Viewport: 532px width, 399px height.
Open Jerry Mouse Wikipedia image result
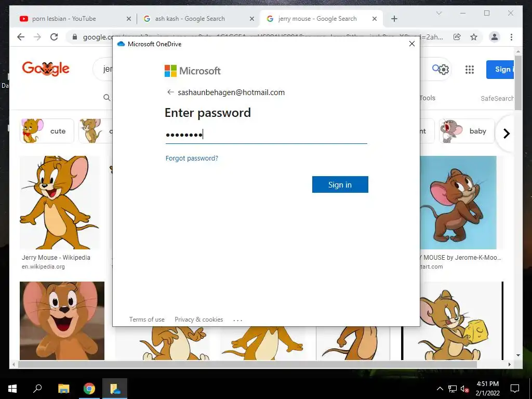pyautogui.click(x=60, y=203)
